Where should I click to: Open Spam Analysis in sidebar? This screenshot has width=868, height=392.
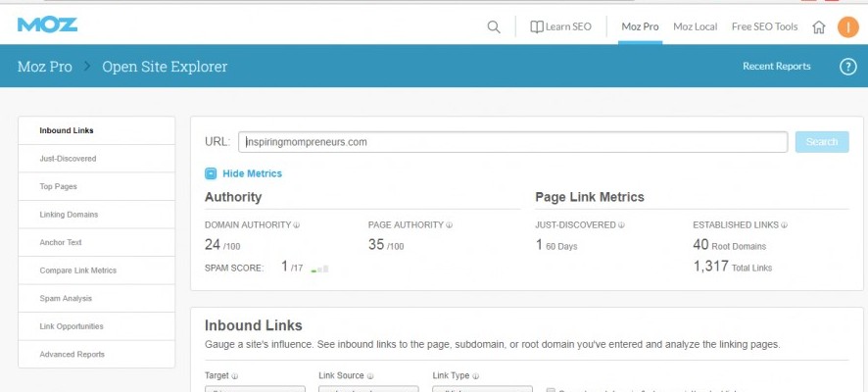97,299
